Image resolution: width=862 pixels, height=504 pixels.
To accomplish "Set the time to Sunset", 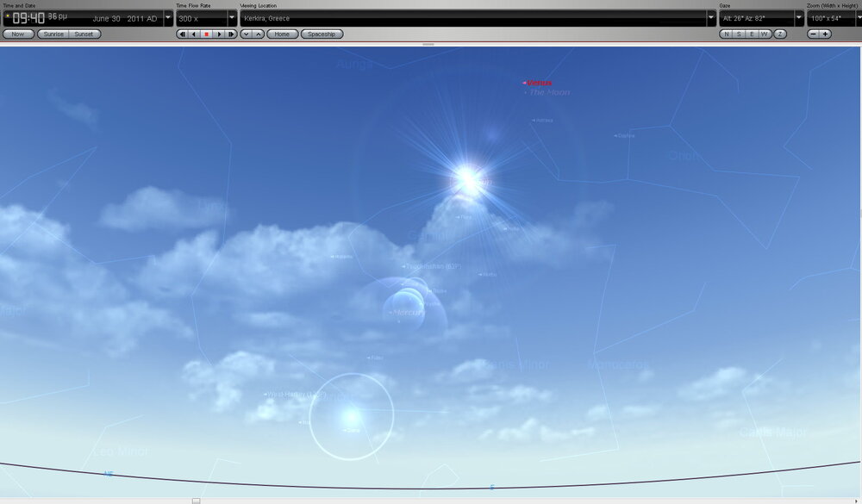I will click(x=83, y=34).
